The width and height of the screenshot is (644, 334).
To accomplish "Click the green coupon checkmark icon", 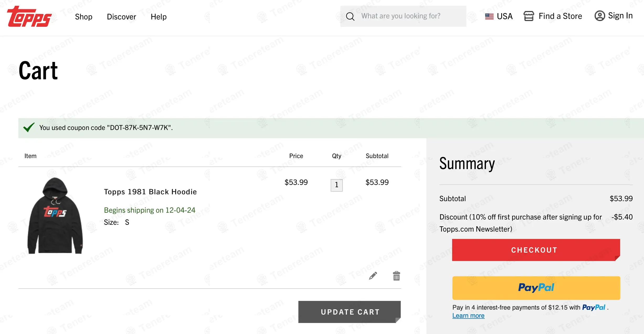I will point(29,127).
